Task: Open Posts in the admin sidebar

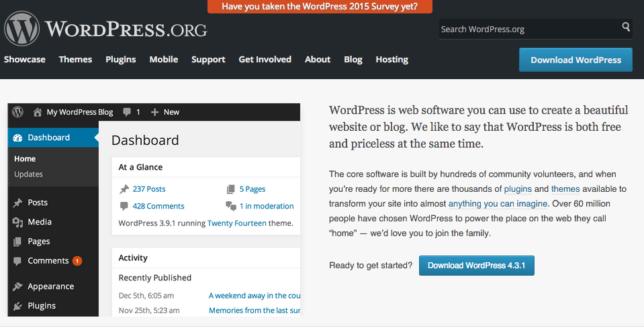Action: coord(38,203)
